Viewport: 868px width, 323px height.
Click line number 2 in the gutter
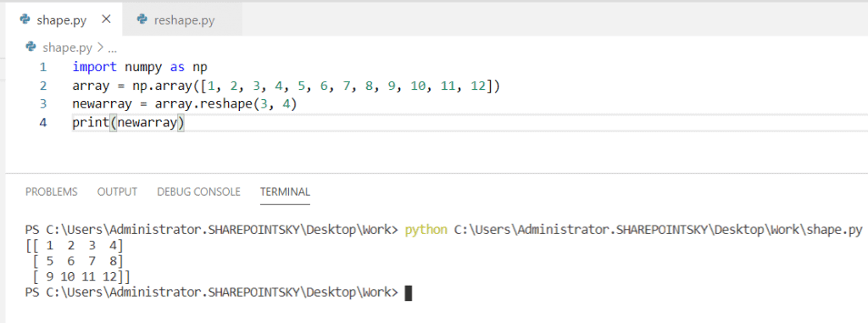(43, 86)
